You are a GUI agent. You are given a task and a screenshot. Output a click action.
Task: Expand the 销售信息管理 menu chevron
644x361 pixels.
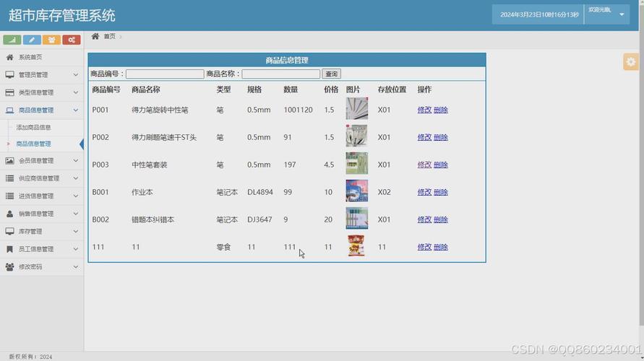coord(76,213)
